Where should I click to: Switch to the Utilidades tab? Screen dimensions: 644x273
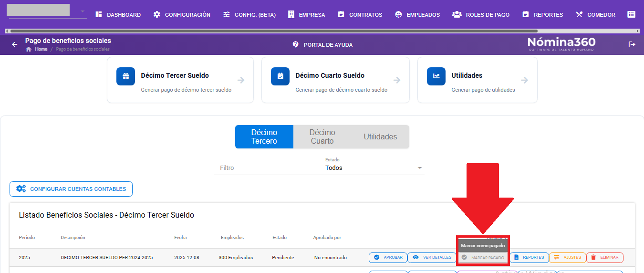pos(380,137)
